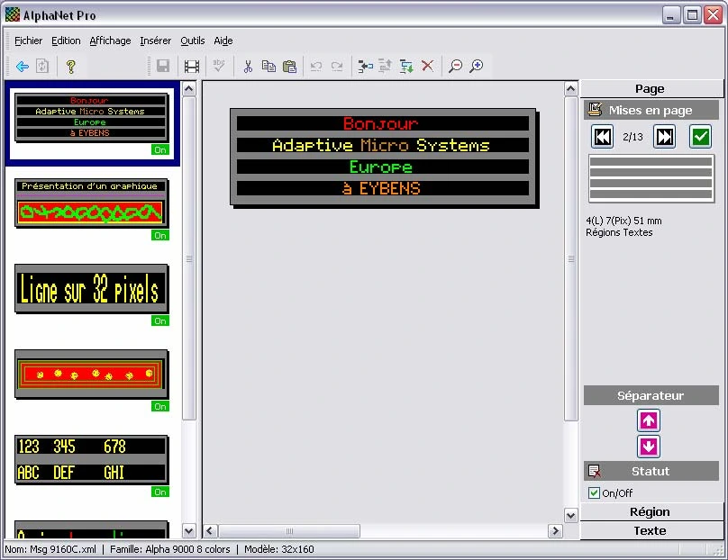Select the Présentation d'un graphique thumbnail
Screen dimensions: 728x560
(x=91, y=203)
